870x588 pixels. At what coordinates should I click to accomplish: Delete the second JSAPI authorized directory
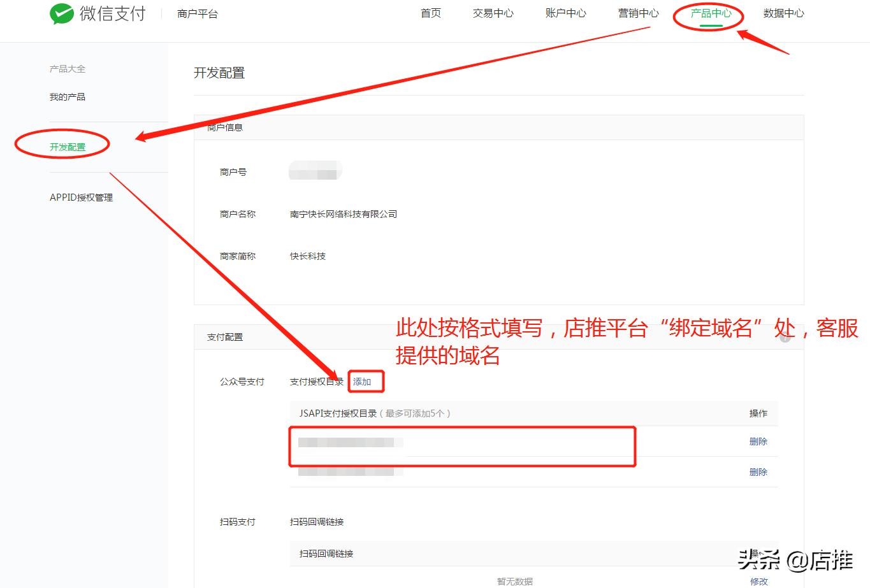pos(758,472)
